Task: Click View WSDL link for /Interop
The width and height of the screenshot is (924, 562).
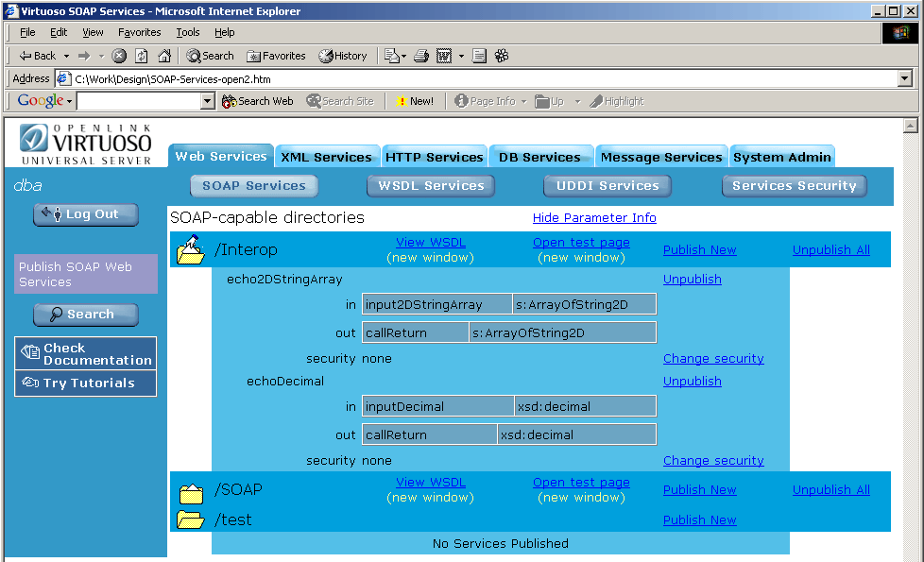Action: [431, 242]
